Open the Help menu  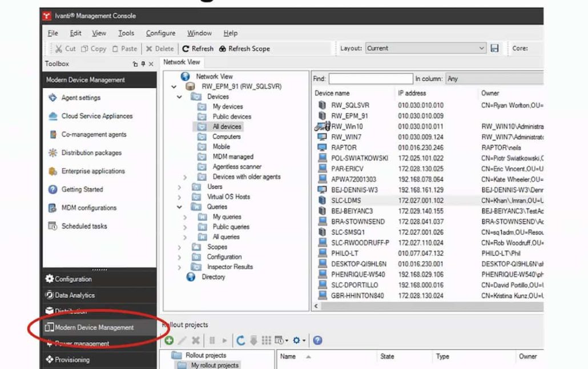231,33
